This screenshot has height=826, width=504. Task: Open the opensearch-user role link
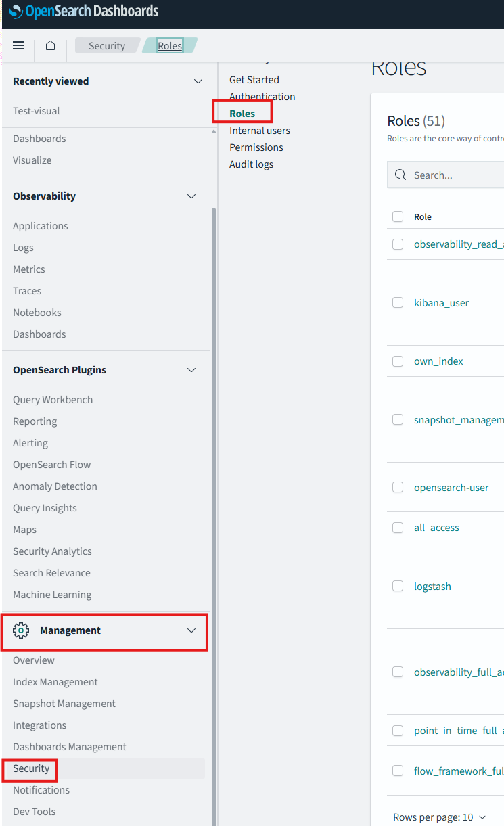tap(451, 488)
